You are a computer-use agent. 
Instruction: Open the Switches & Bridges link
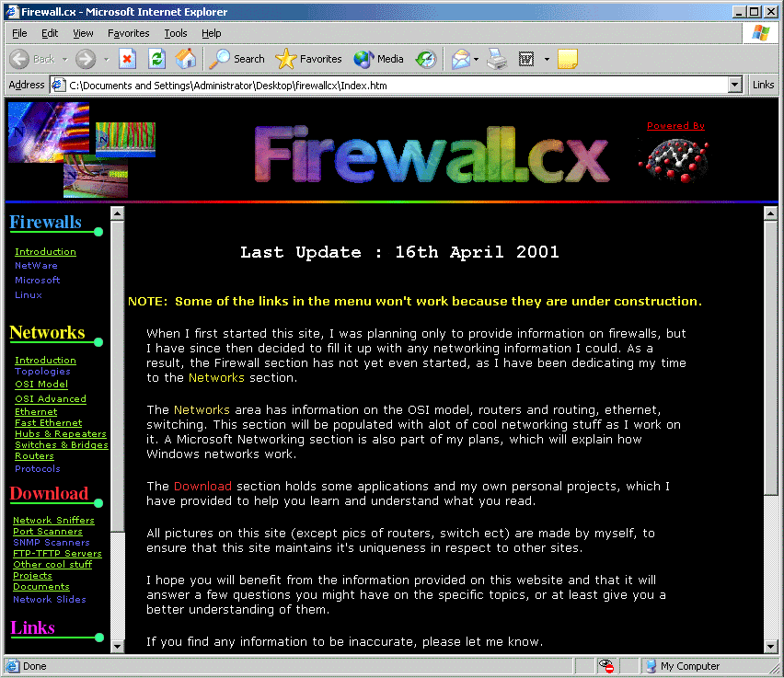62,444
